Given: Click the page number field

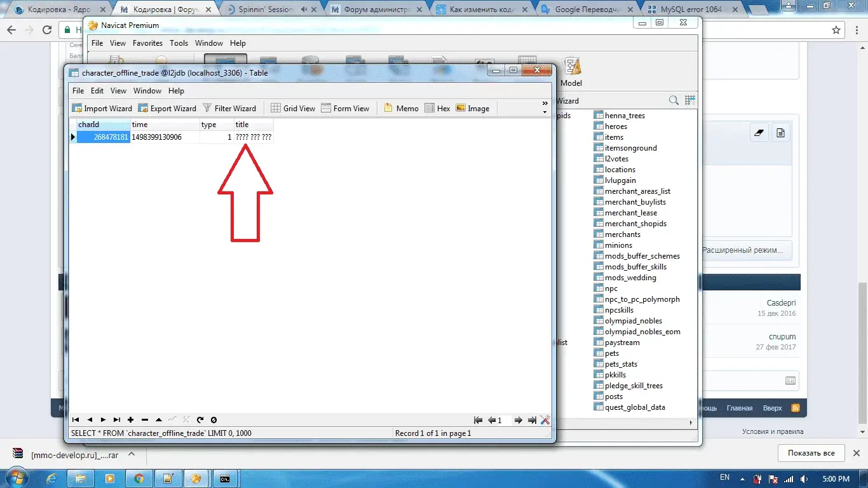Looking at the screenshot, I should click(x=505, y=420).
